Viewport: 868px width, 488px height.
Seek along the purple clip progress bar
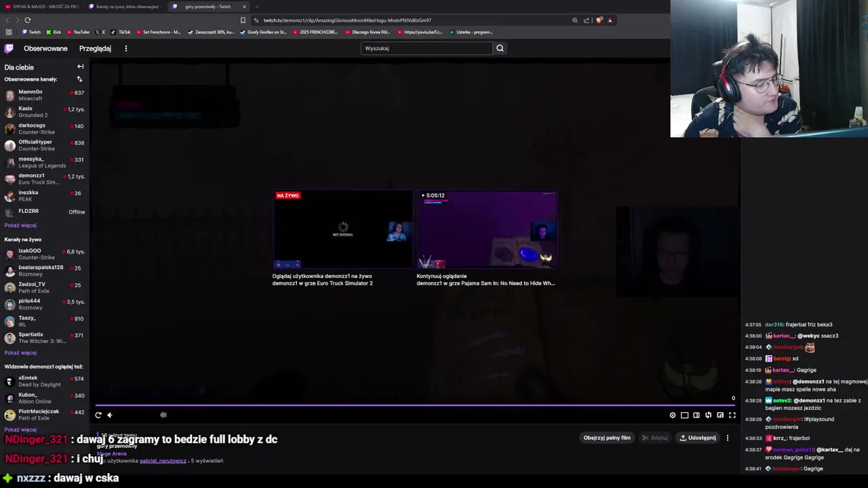click(x=415, y=405)
